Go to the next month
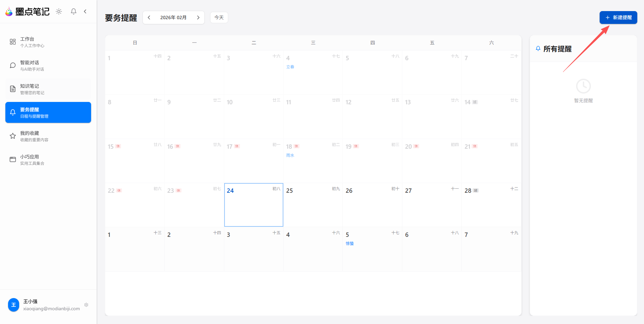The image size is (644, 324). click(198, 17)
